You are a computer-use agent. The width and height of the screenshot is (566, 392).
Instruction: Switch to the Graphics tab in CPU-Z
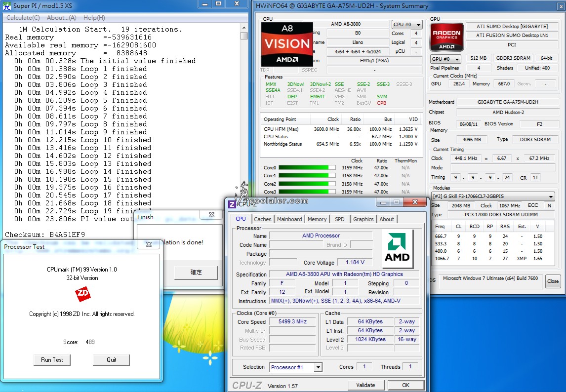[x=363, y=219]
